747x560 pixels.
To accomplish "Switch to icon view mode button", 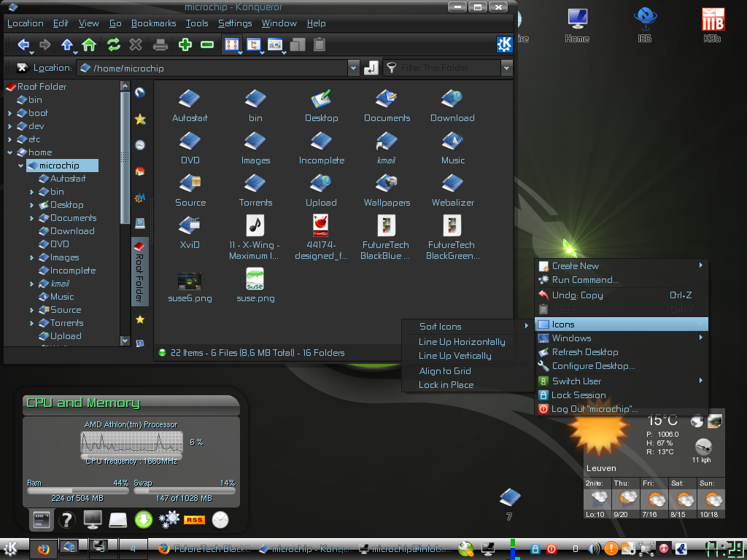I will pos(231,44).
